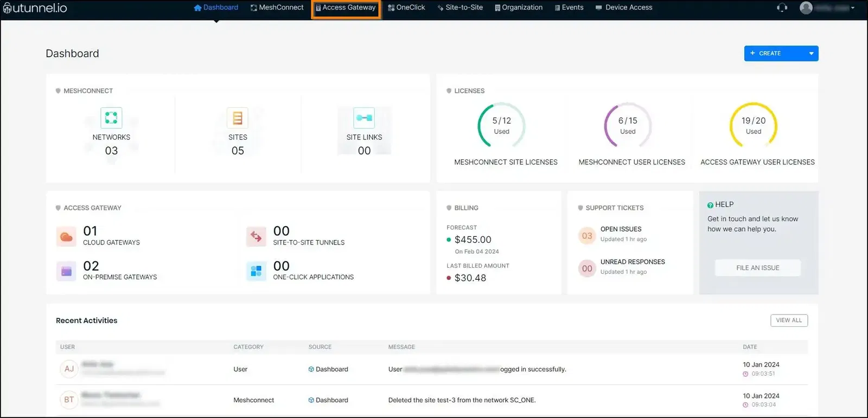868x418 pixels.
Task: Open Cloud Gateways label
Action: (x=111, y=242)
